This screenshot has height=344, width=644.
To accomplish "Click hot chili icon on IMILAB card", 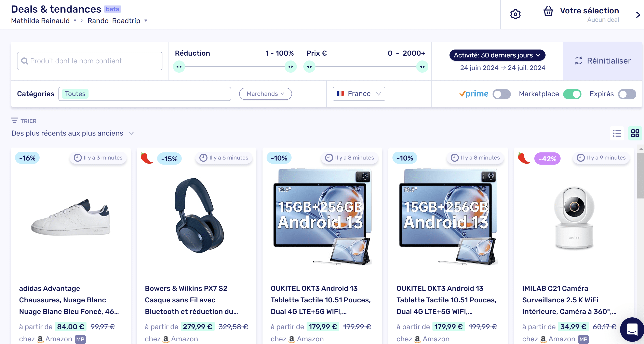I will pyautogui.click(x=524, y=158).
